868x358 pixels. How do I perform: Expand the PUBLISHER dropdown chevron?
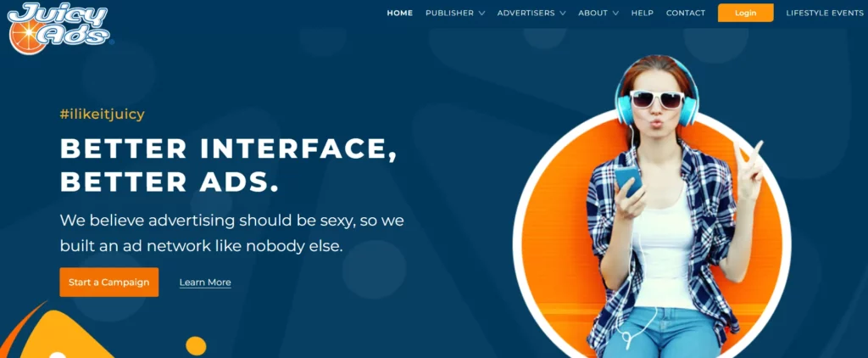(481, 14)
